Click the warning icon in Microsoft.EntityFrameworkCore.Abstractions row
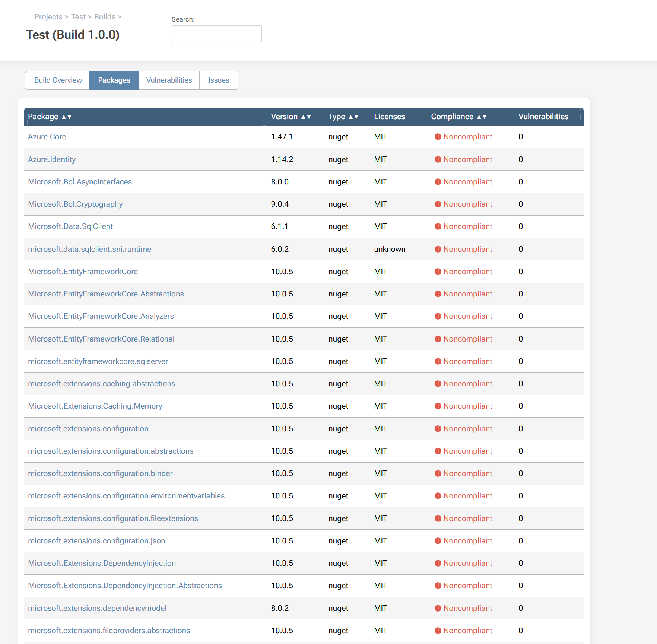The height and width of the screenshot is (644, 657). click(x=438, y=294)
